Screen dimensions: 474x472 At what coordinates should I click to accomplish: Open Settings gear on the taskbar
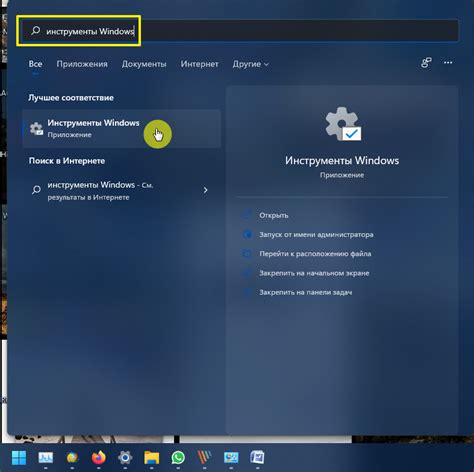pos(125,458)
